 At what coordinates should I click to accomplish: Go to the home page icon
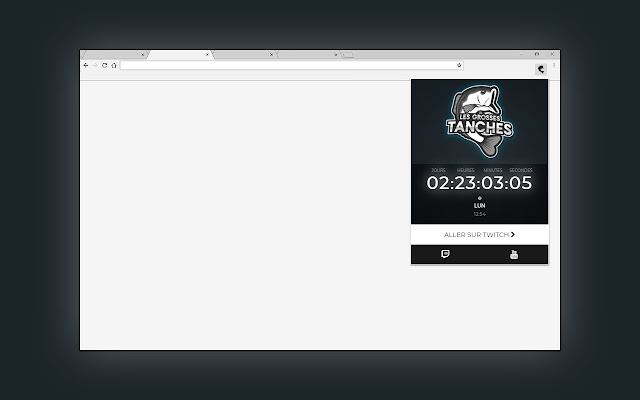(114, 65)
